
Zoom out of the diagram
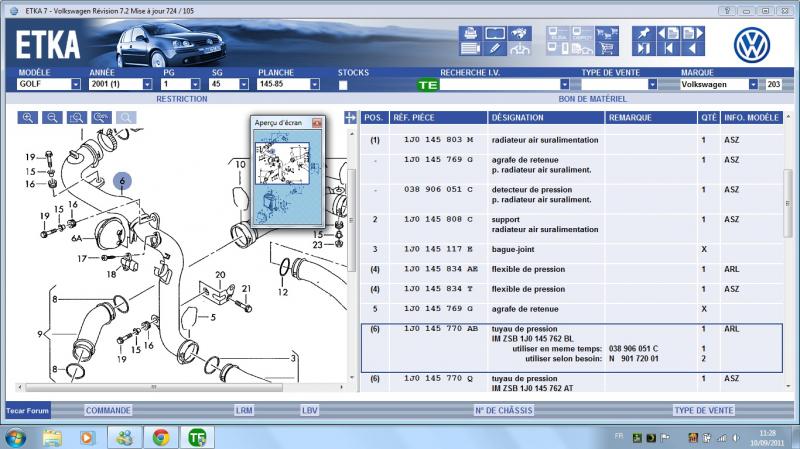point(52,118)
